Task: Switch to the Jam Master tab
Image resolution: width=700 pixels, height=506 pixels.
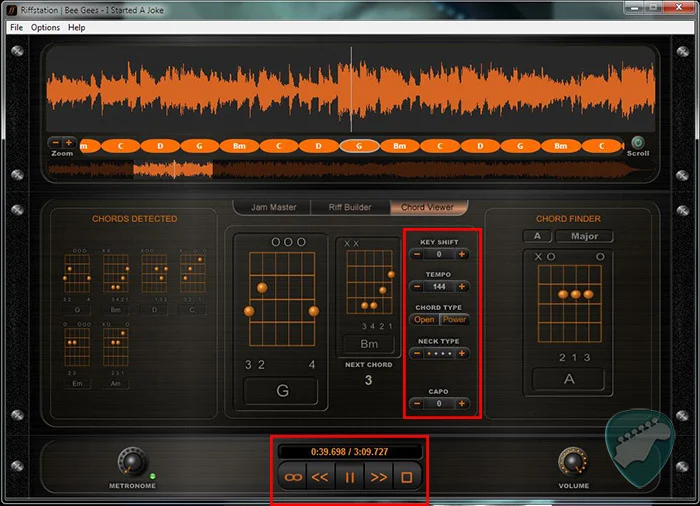Action: click(x=273, y=207)
